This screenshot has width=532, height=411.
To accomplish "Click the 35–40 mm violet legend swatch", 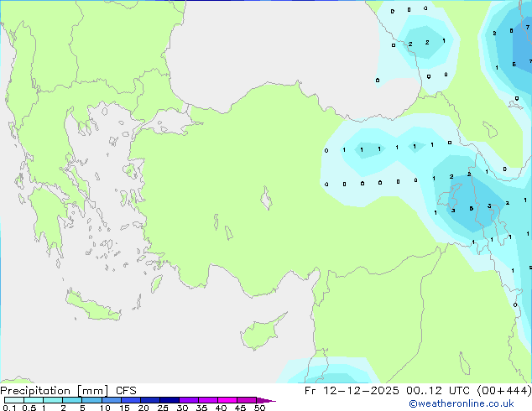I will tap(208, 400).
